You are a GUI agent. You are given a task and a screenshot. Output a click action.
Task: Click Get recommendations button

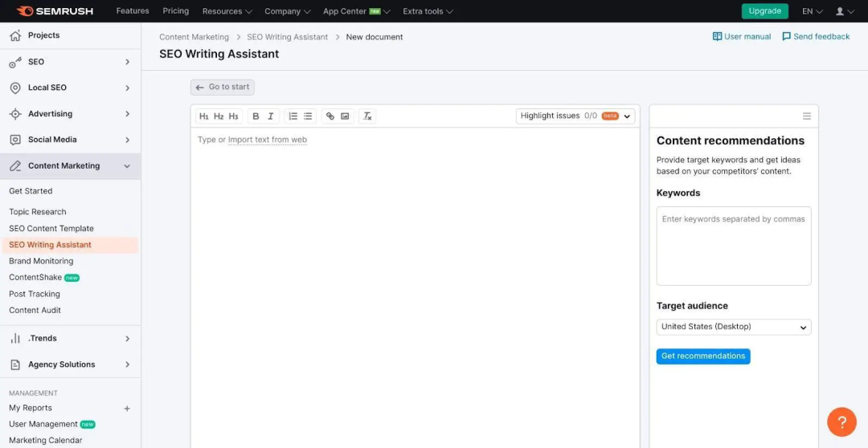703,356
